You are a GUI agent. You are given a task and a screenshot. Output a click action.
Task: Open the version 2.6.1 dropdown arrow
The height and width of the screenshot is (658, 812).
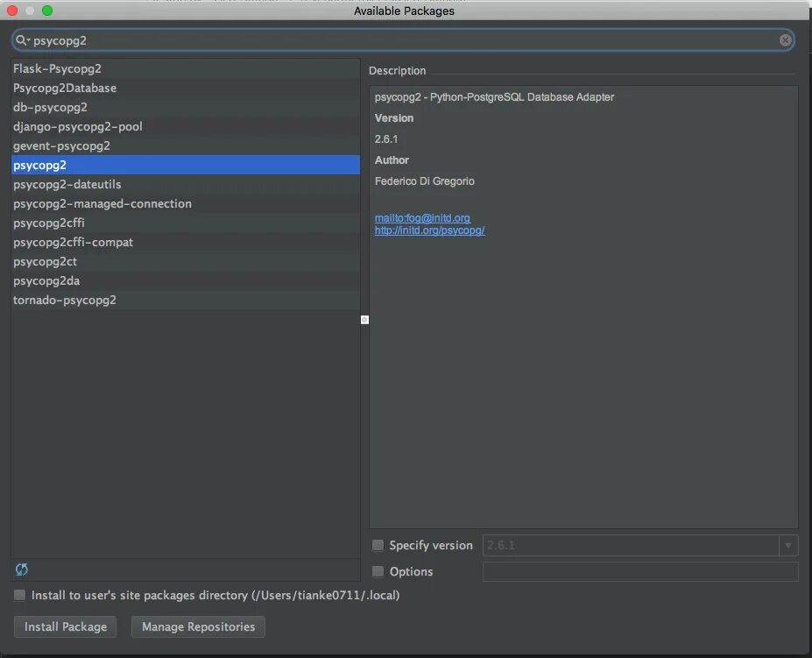[788, 545]
